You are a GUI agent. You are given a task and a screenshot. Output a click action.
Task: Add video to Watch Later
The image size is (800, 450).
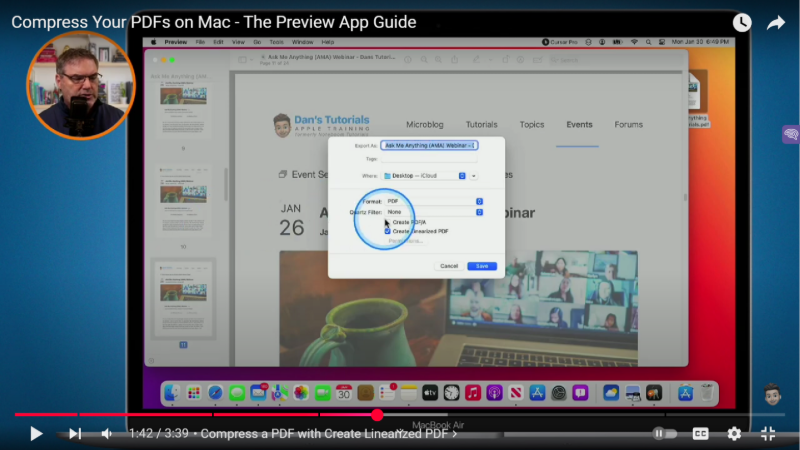click(742, 22)
